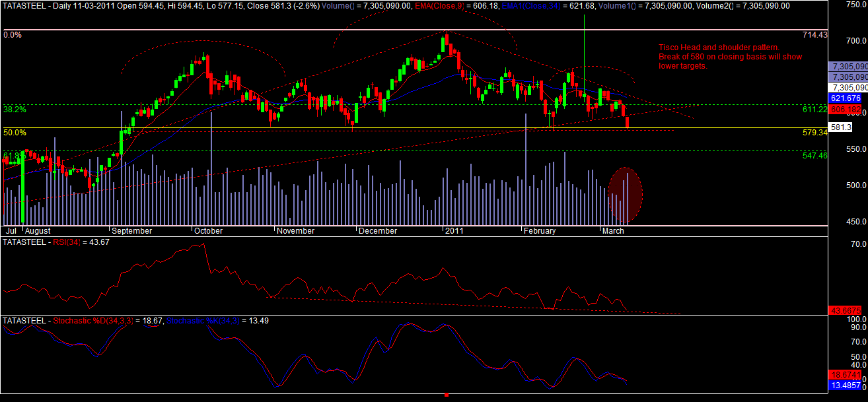This screenshot has height=402, width=868.
Task: Click the 100.0 label on Stochastic axis
Action: (855, 319)
